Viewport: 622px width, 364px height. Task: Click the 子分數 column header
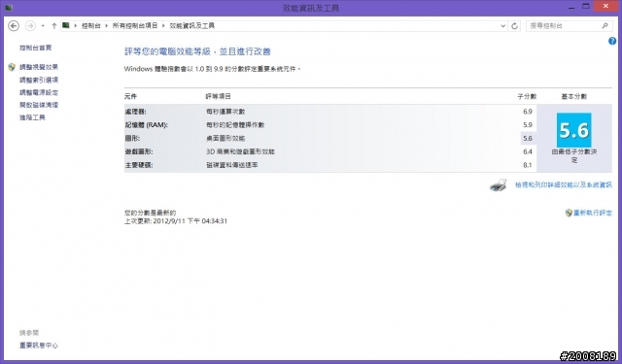[527, 96]
